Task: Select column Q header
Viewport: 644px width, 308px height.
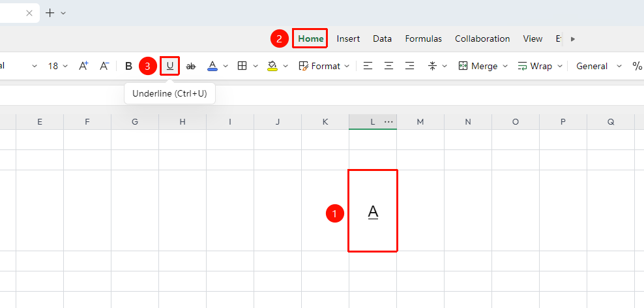Action: pyautogui.click(x=611, y=122)
